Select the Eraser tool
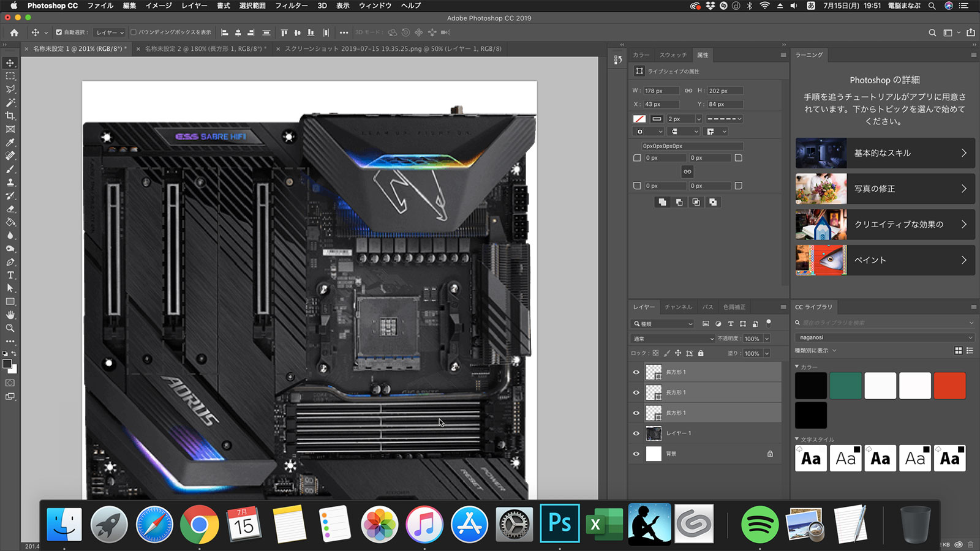980x551 pixels. point(10,209)
